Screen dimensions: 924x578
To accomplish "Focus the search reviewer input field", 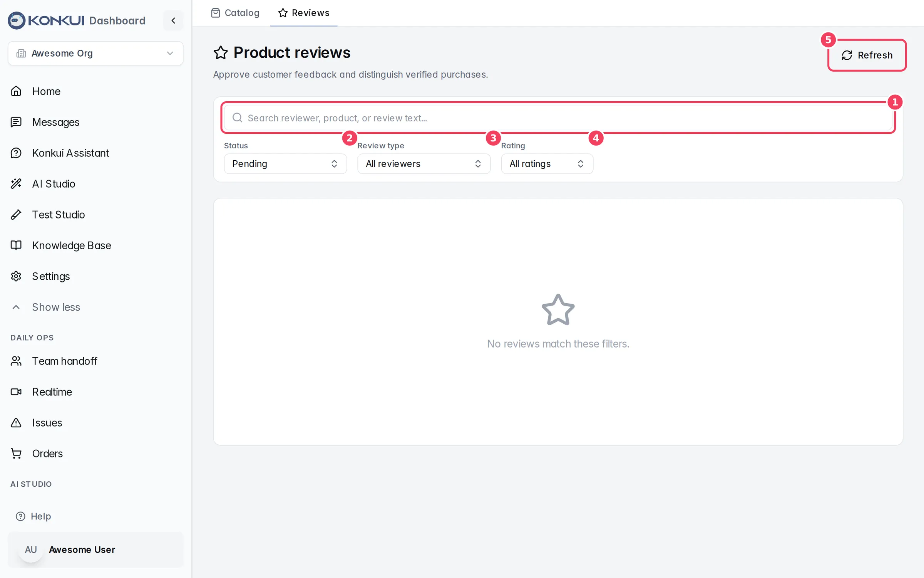I will (x=558, y=118).
